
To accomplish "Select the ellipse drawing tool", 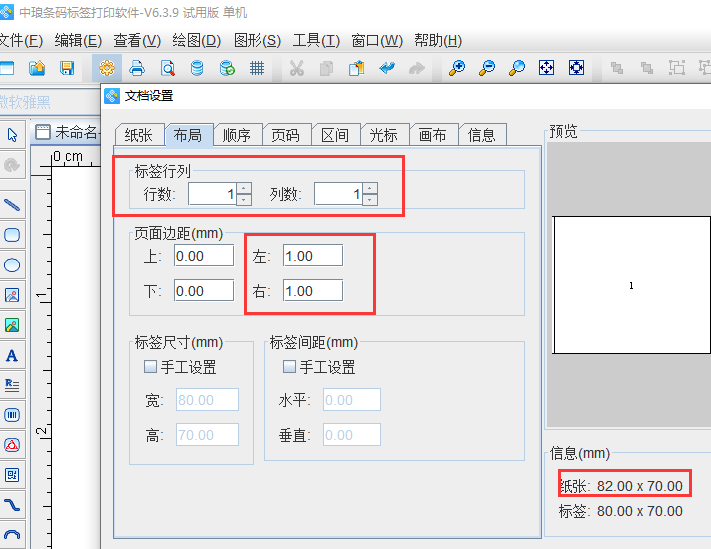I will pyautogui.click(x=12, y=265).
